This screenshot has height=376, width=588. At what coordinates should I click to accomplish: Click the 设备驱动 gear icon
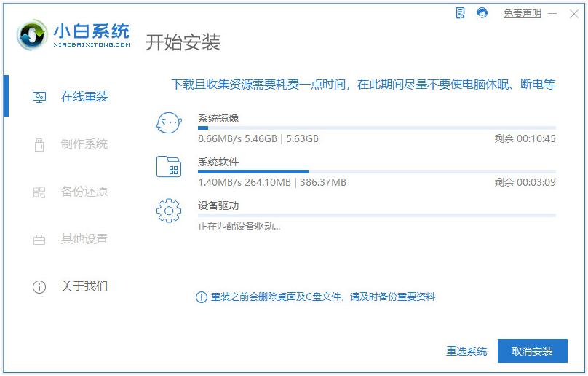pyautogui.click(x=169, y=211)
